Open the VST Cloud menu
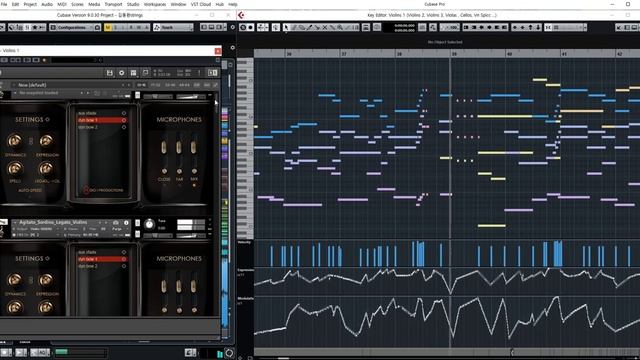Viewport: 640px width, 360px height. tap(201, 4)
